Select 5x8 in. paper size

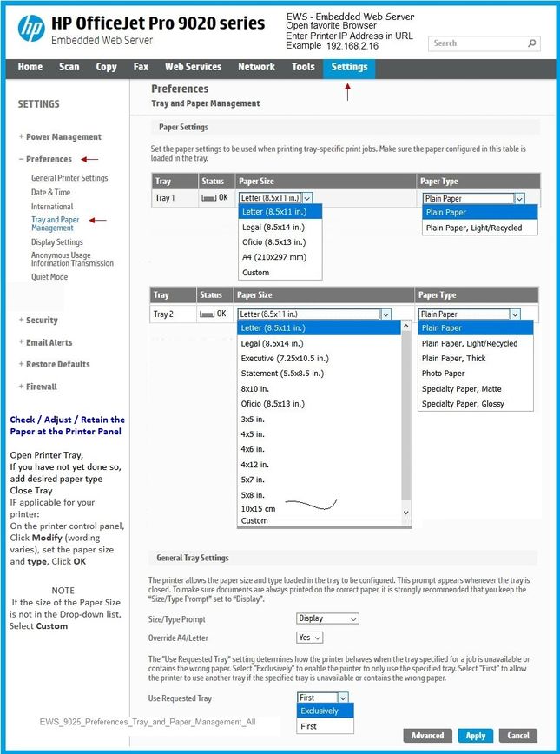[320, 495]
